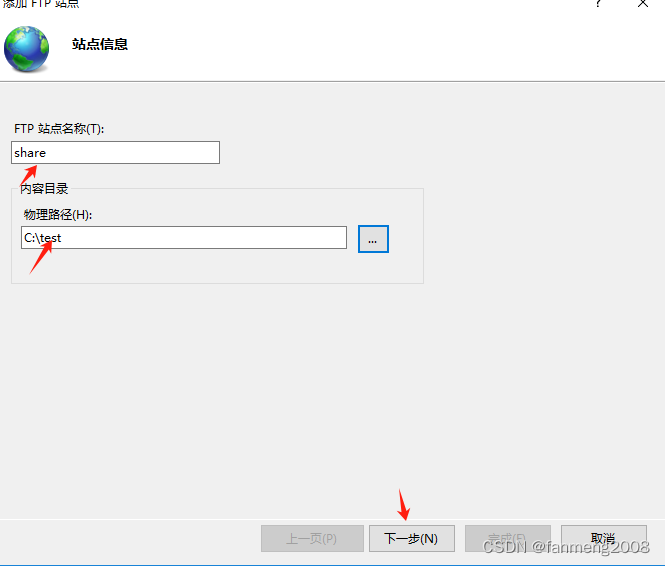
Task: Click the disabled 完成(F) finish button
Action: [x=508, y=538]
